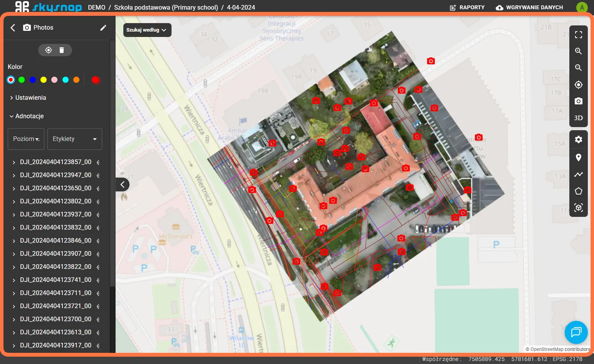Pick the green color swatch
This screenshot has height=364, width=594.
pos(22,80)
